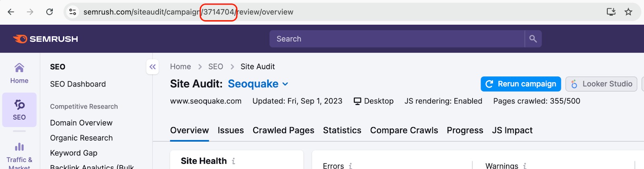Click the Site Audit breadcrumb
Viewport: 644px width, 169px height.
pos(258,67)
